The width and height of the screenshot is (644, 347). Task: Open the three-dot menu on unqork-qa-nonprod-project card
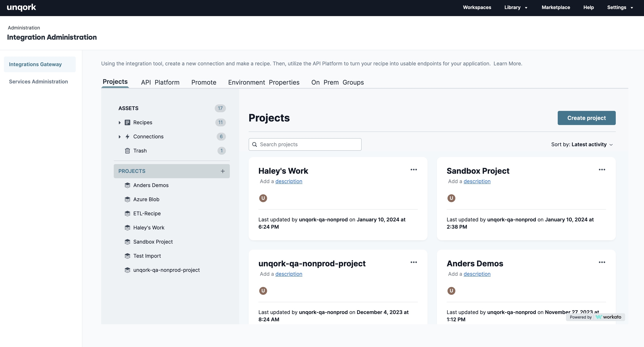[x=414, y=262]
